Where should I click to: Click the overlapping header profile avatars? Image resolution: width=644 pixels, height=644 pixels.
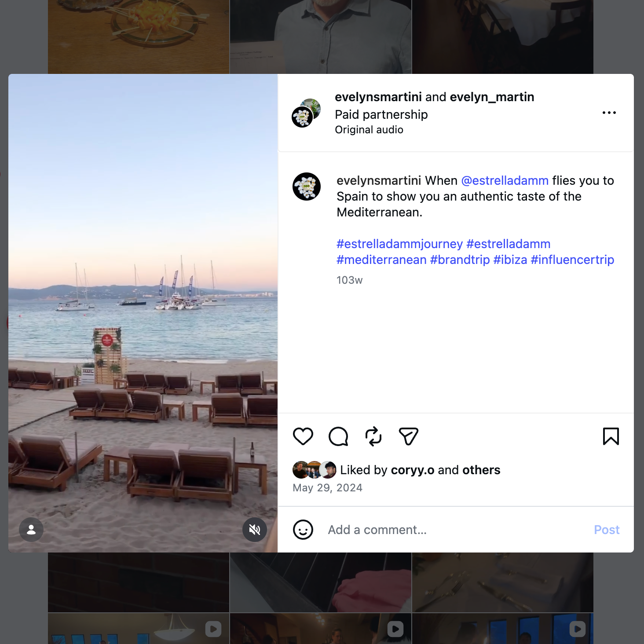pos(306,113)
